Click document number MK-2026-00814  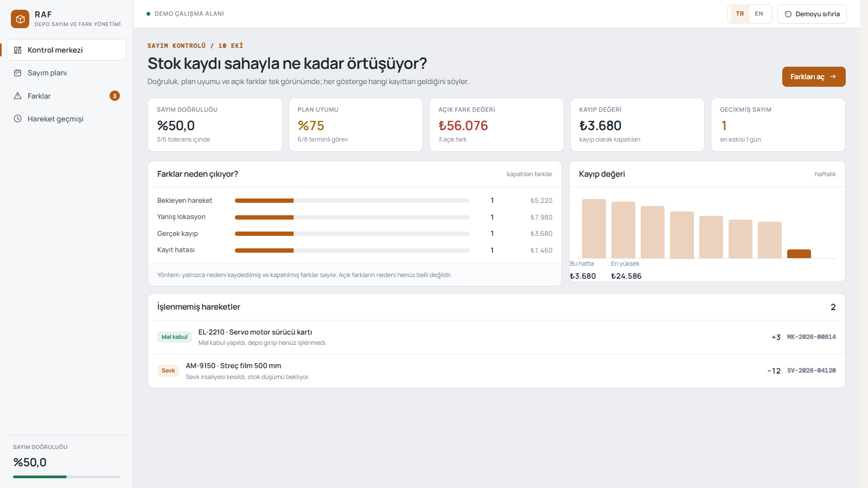tap(812, 337)
